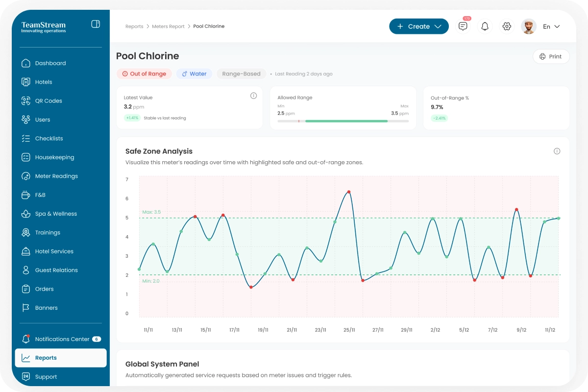
Task: Navigate to Meters Report breadcrumb
Action: click(168, 26)
